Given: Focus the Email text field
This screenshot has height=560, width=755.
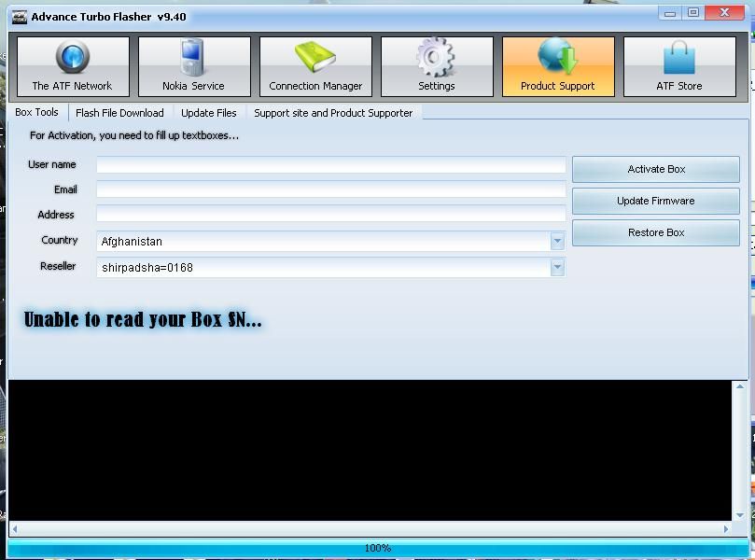Looking at the screenshot, I should coord(330,189).
